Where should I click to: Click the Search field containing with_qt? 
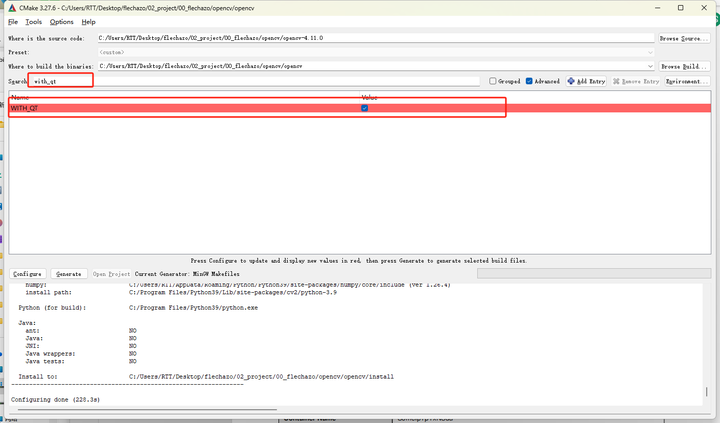pyautogui.click(x=255, y=81)
